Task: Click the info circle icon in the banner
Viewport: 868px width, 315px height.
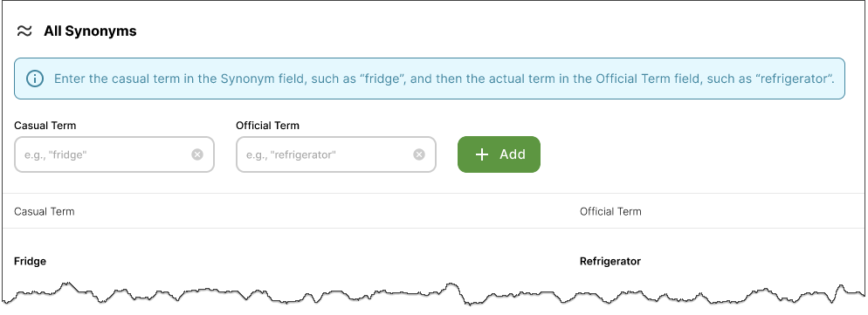Action: pos(35,79)
